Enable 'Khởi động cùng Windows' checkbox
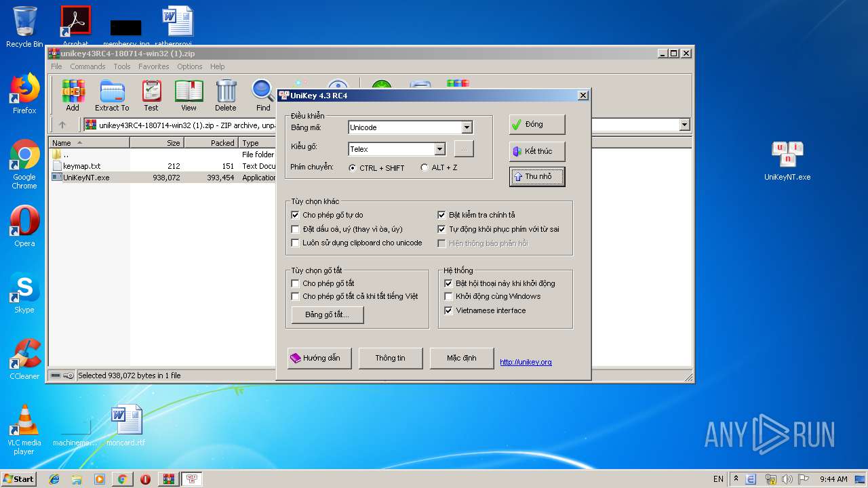 tap(448, 296)
